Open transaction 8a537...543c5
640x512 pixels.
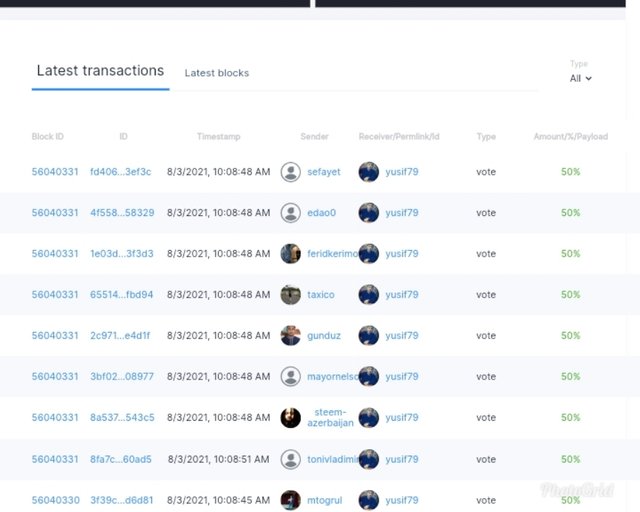pos(122,418)
